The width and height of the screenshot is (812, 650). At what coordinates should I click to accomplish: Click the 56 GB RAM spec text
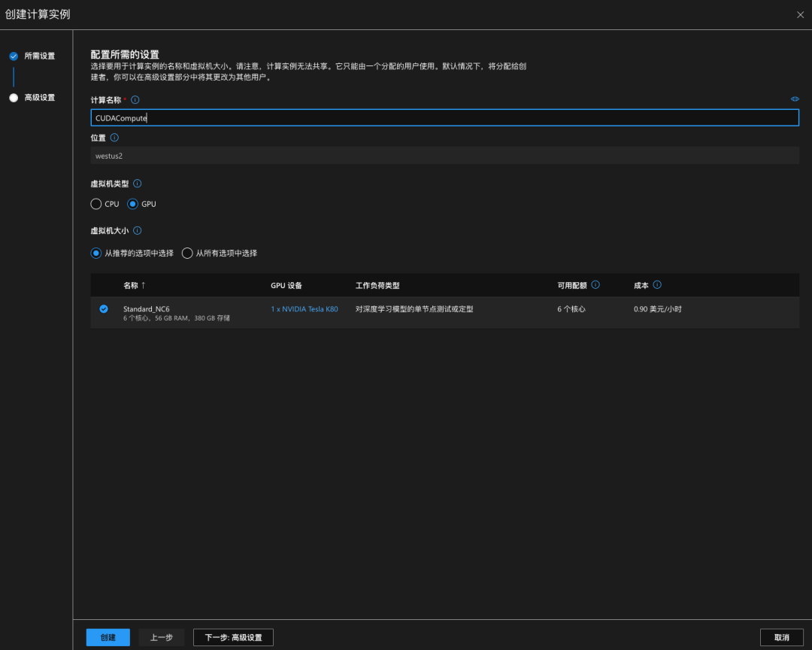click(x=171, y=318)
